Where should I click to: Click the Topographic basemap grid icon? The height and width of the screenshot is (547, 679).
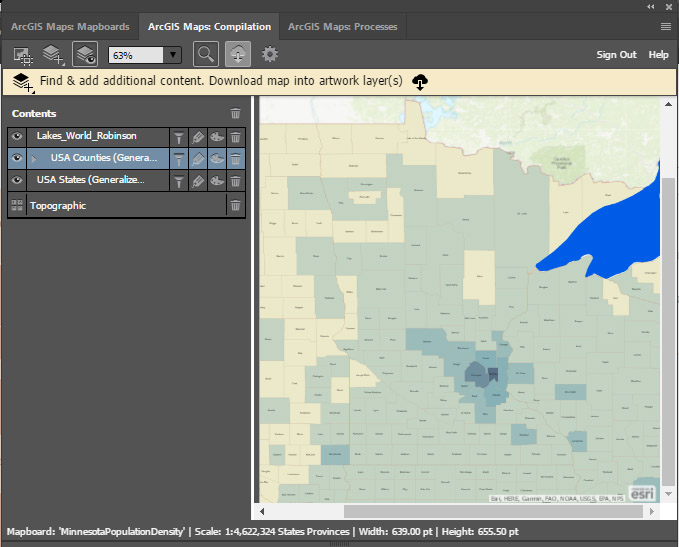17,205
